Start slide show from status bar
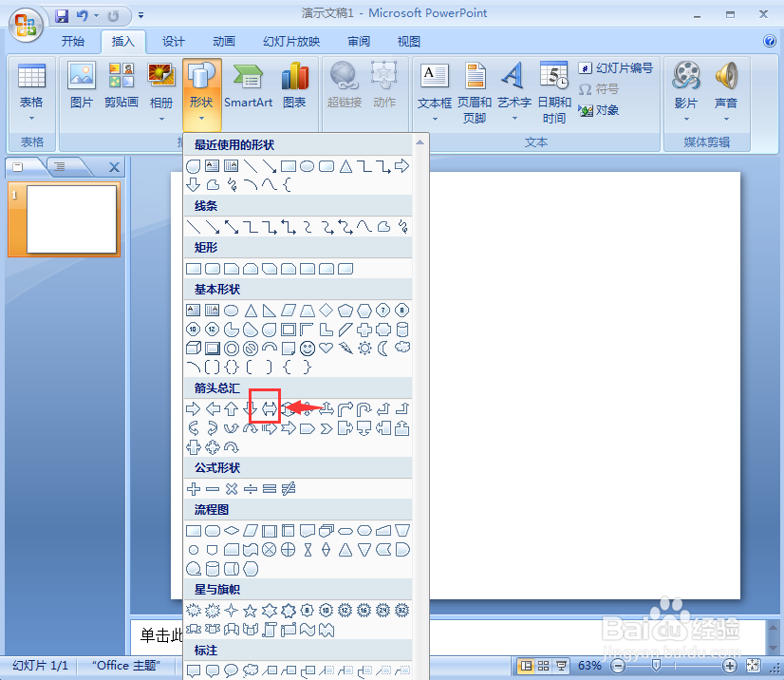This screenshot has height=680, width=784. pos(561,666)
